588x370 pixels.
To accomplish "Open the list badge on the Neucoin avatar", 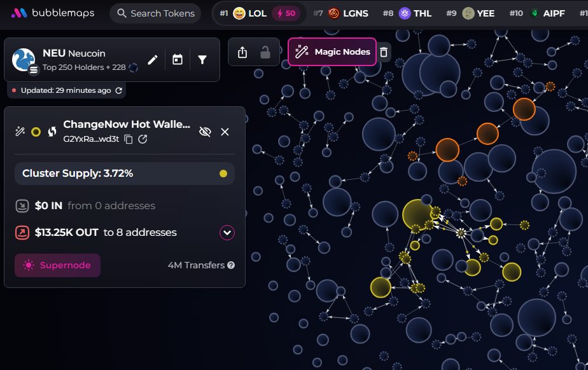I will click(x=34, y=70).
